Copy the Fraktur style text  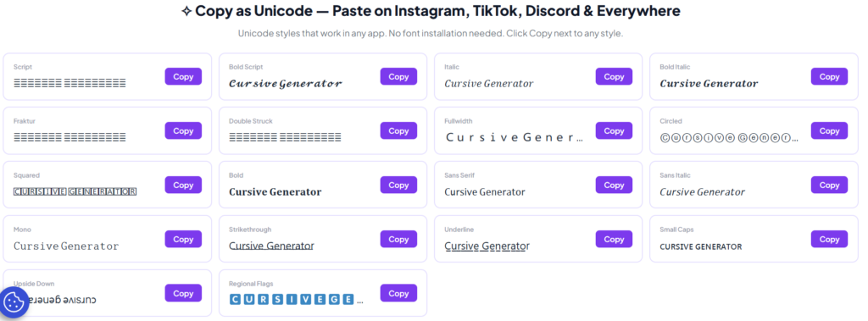[183, 131]
